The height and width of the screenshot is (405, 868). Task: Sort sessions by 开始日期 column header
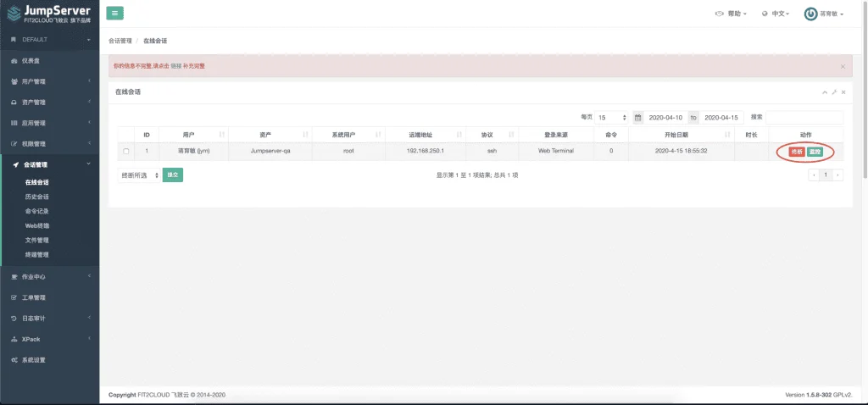point(681,135)
